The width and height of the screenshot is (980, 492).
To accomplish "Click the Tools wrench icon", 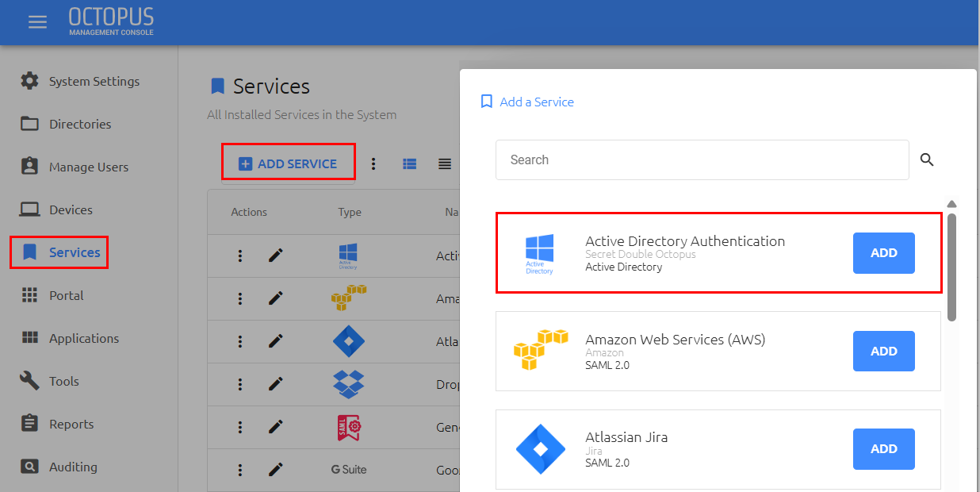I will tap(29, 381).
